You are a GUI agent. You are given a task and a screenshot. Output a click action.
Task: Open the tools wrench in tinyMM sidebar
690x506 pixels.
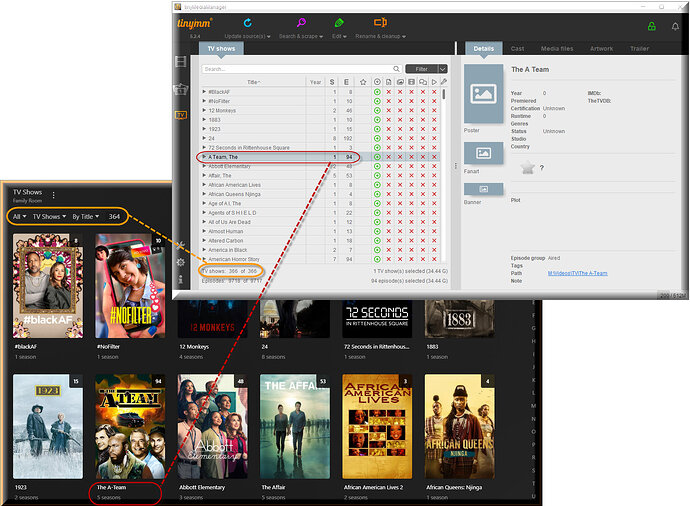click(180, 245)
